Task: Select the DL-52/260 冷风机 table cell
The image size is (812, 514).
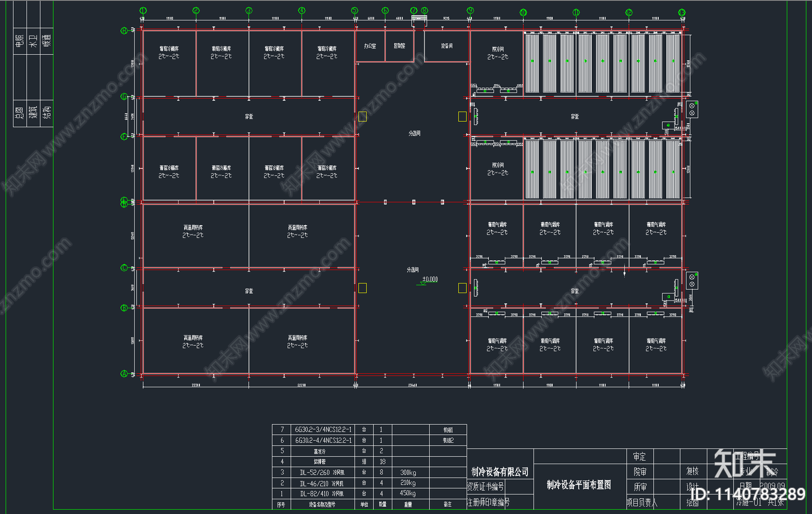Action: [x=322, y=472]
